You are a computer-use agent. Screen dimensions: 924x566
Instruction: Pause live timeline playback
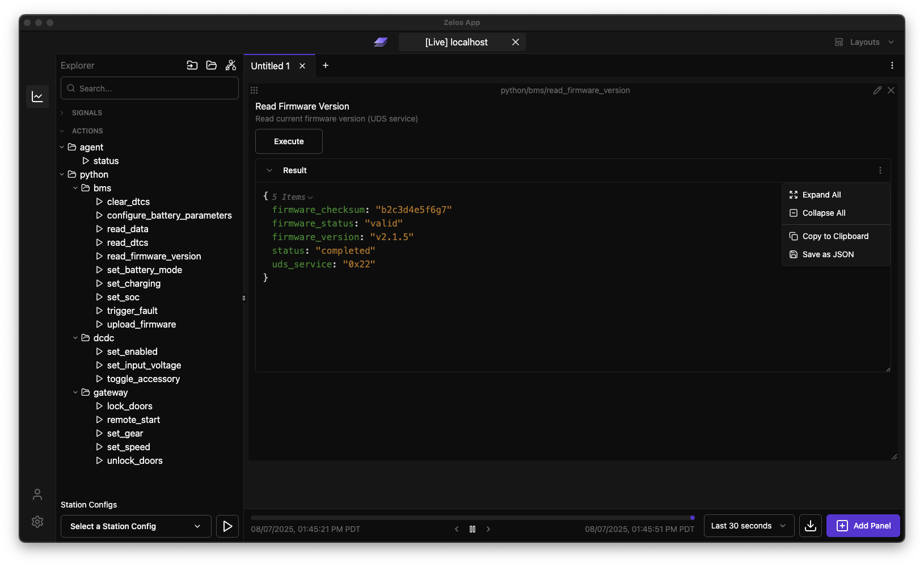click(472, 529)
